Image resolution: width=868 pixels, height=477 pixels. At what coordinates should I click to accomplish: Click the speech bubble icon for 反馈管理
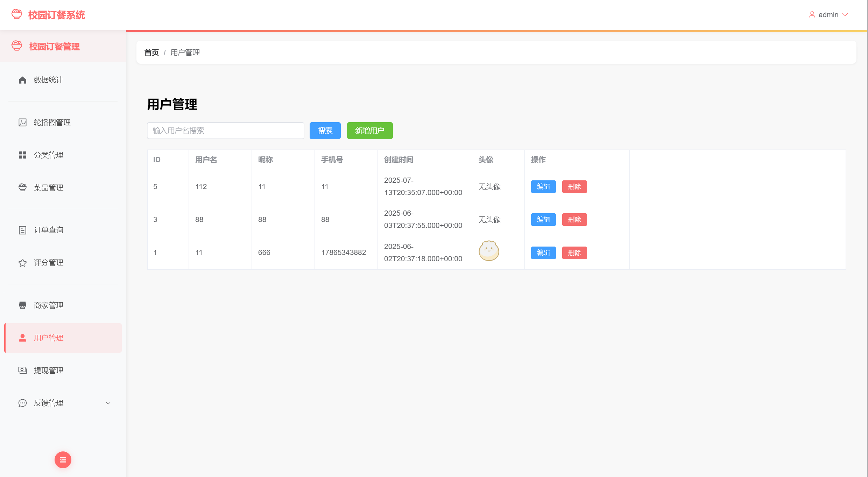tap(22, 403)
